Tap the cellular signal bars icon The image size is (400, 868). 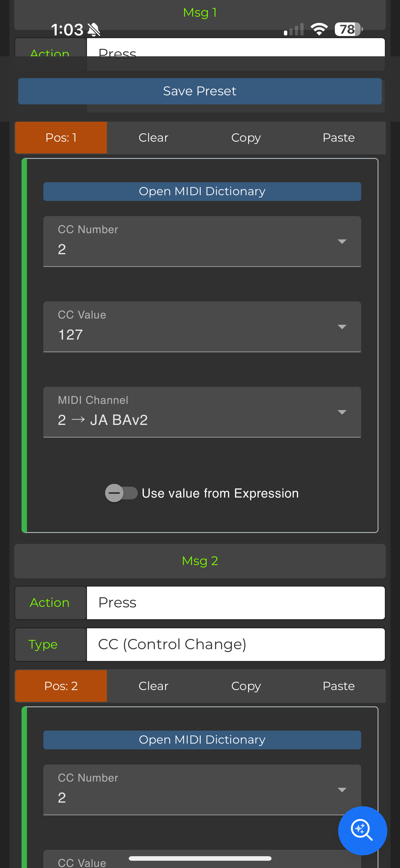point(294,30)
